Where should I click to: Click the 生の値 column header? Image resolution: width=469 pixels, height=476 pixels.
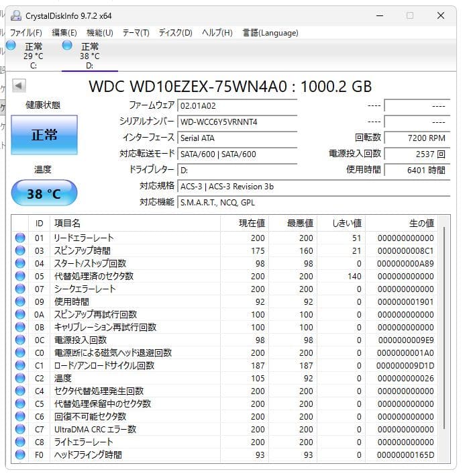pyautogui.click(x=401, y=224)
